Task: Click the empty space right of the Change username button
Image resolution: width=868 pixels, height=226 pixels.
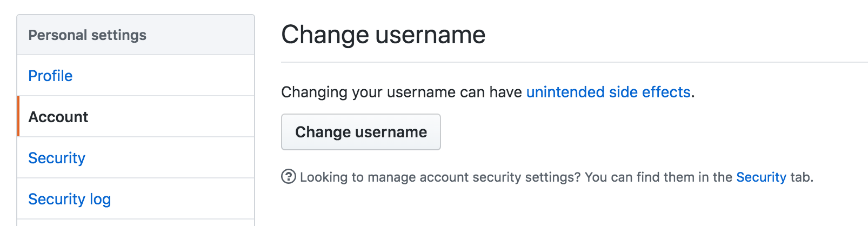Action: pos(595,132)
